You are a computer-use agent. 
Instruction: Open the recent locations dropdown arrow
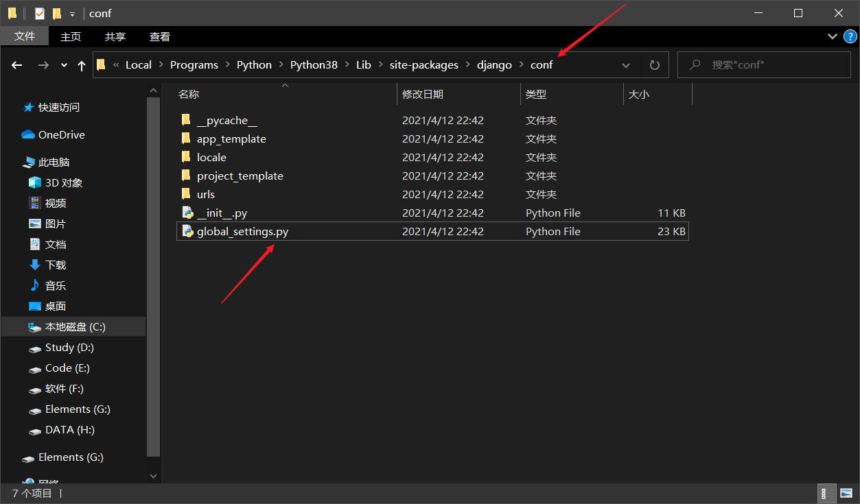(x=64, y=65)
